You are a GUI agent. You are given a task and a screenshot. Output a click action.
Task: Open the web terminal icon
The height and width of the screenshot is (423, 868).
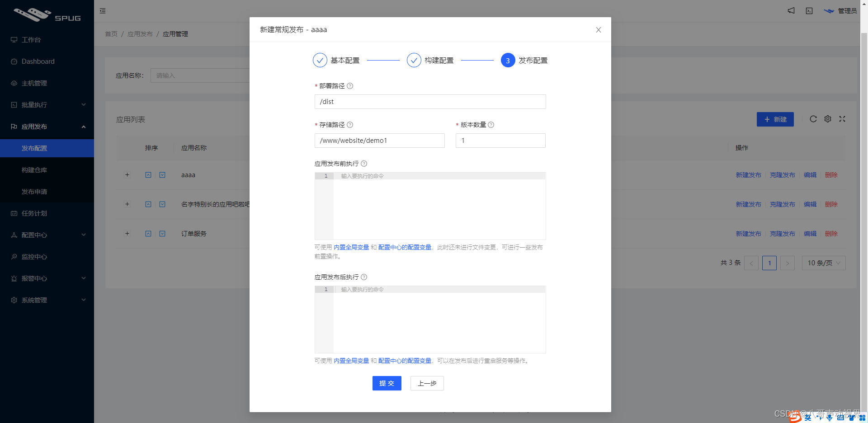pos(809,11)
